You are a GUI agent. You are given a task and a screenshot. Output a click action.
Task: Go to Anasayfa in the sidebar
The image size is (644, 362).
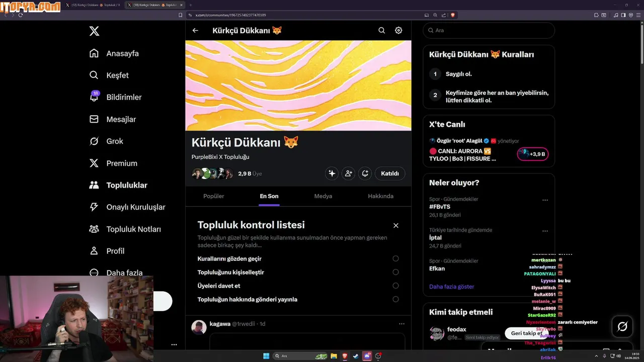coord(114,53)
